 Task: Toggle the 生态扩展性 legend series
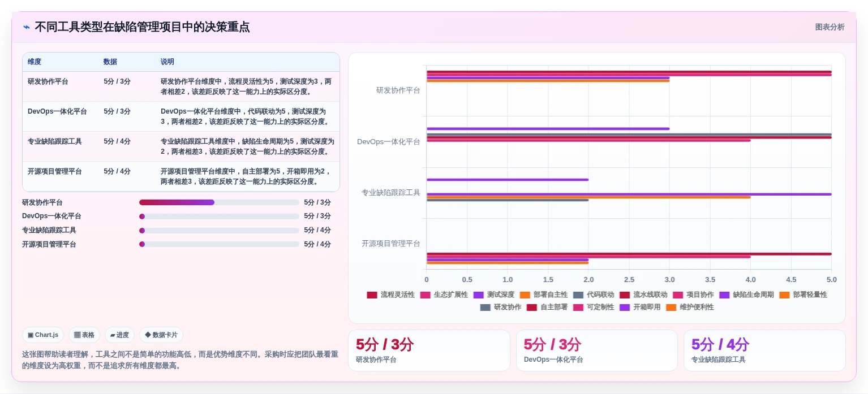pos(444,295)
